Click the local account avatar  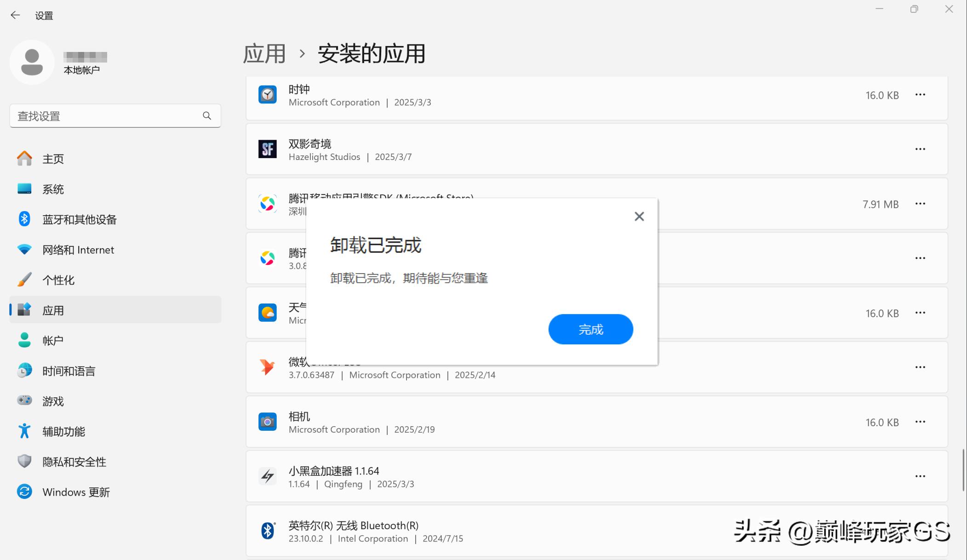pyautogui.click(x=32, y=62)
